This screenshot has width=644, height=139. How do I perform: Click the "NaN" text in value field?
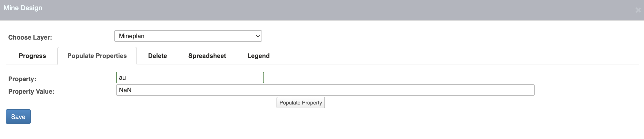tap(125, 90)
